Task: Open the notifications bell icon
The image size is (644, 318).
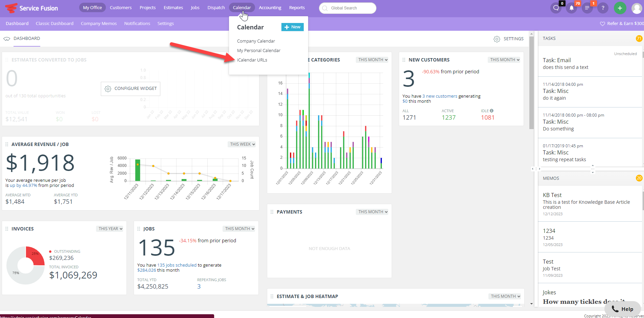Action: [x=572, y=8]
